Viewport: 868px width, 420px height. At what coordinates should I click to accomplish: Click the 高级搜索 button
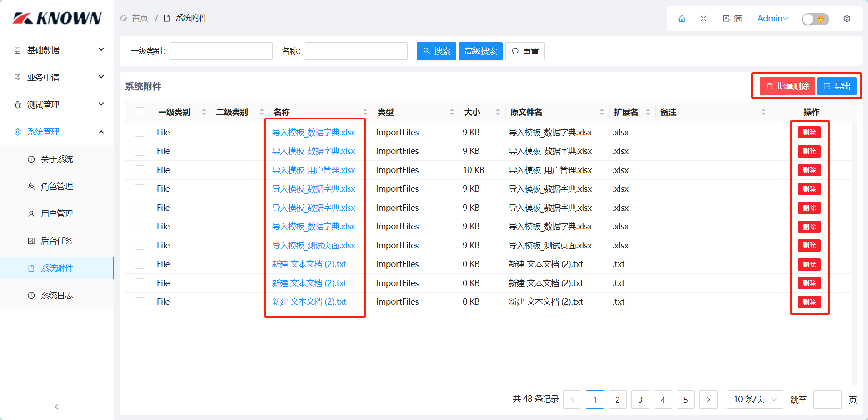click(480, 51)
